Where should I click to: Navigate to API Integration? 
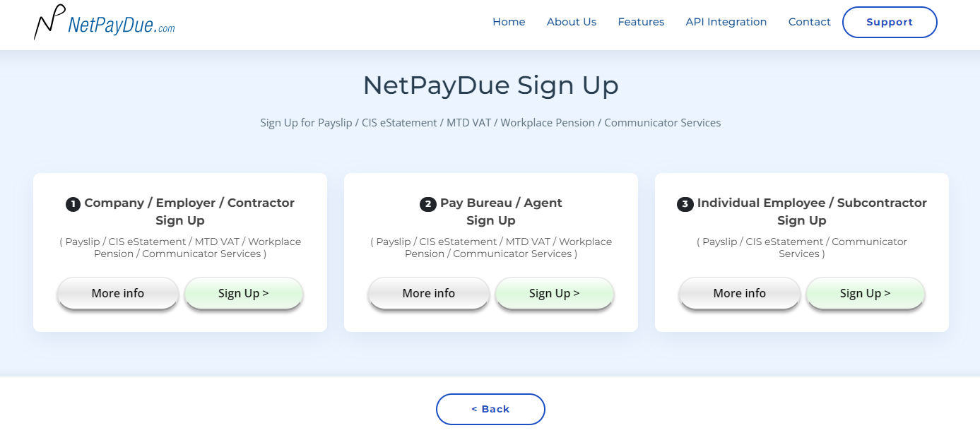(x=726, y=22)
